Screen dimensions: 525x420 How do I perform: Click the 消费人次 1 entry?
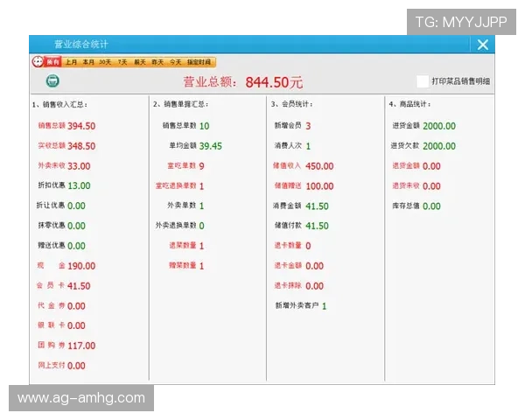(x=292, y=146)
